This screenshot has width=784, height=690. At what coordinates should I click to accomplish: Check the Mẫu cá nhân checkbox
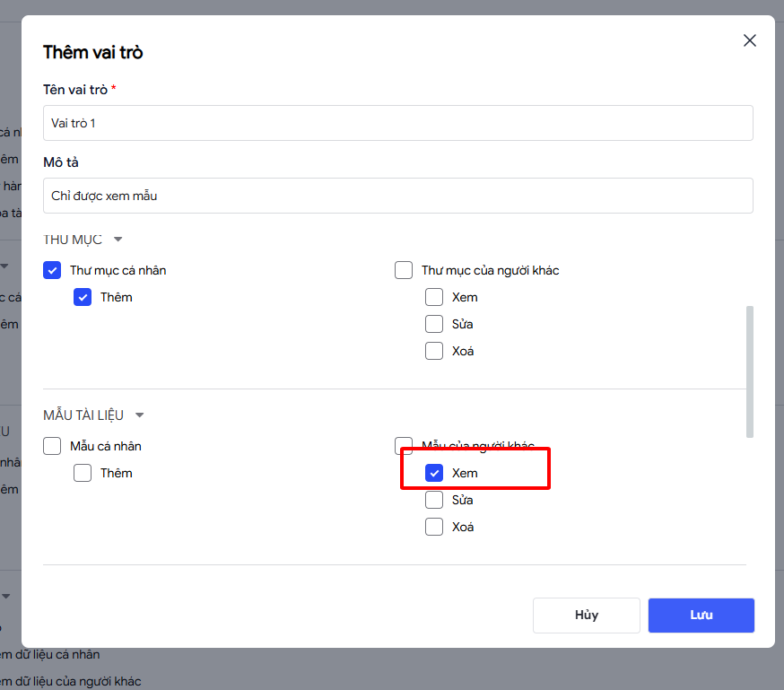[x=52, y=446]
